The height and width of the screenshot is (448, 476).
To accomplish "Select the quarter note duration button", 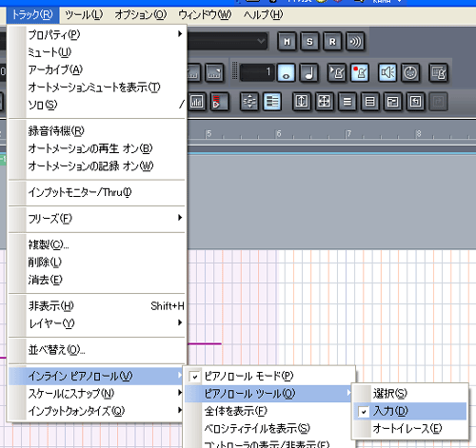I will coord(309,72).
